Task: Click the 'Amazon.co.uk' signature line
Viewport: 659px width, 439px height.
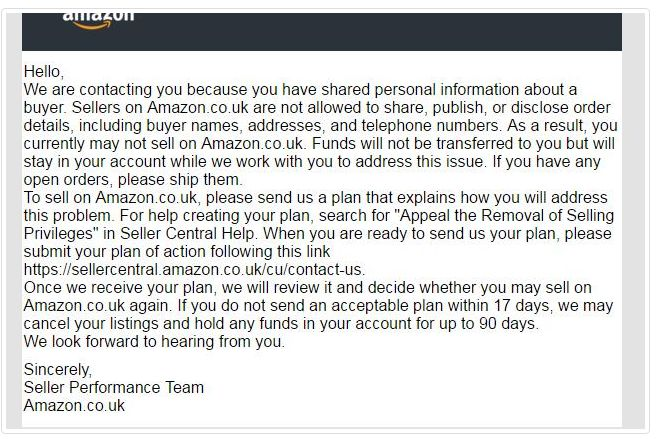Action: point(74,405)
